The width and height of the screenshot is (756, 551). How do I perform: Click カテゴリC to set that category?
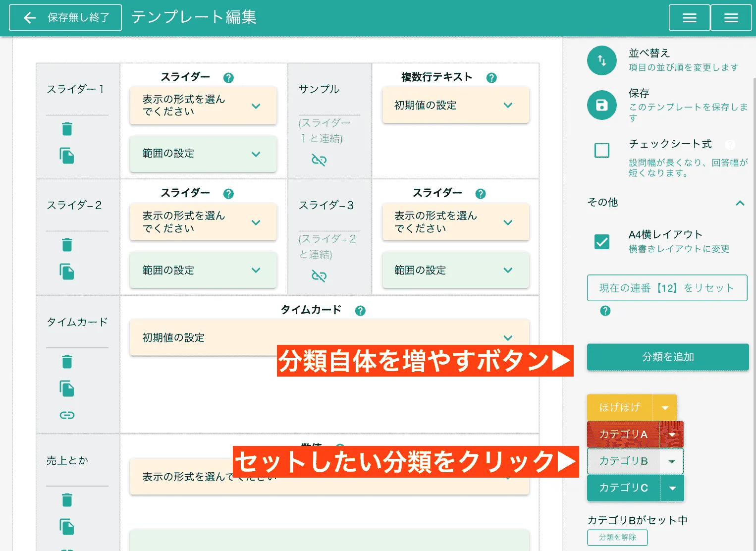pyautogui.click(x=623, y=488)
